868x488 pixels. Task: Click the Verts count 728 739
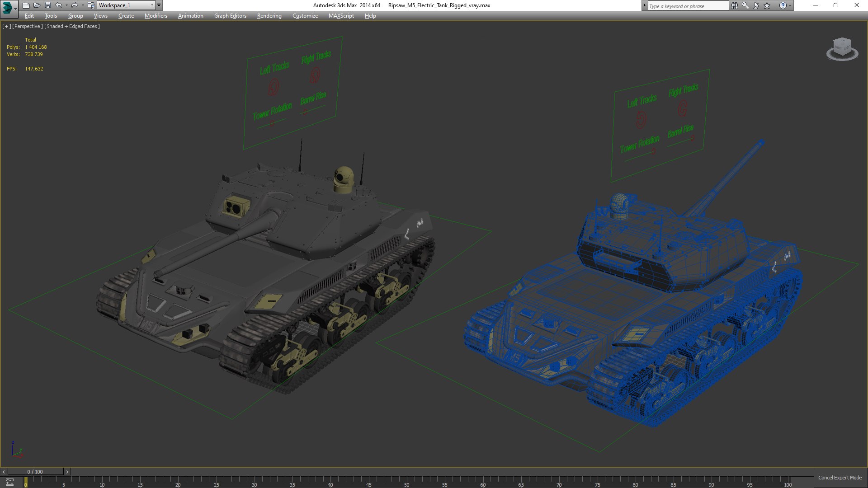(x=34, y=54)
